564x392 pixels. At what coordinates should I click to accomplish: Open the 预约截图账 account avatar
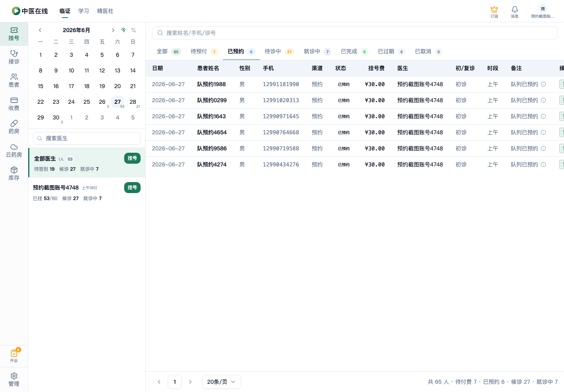[x=543, y=12]
